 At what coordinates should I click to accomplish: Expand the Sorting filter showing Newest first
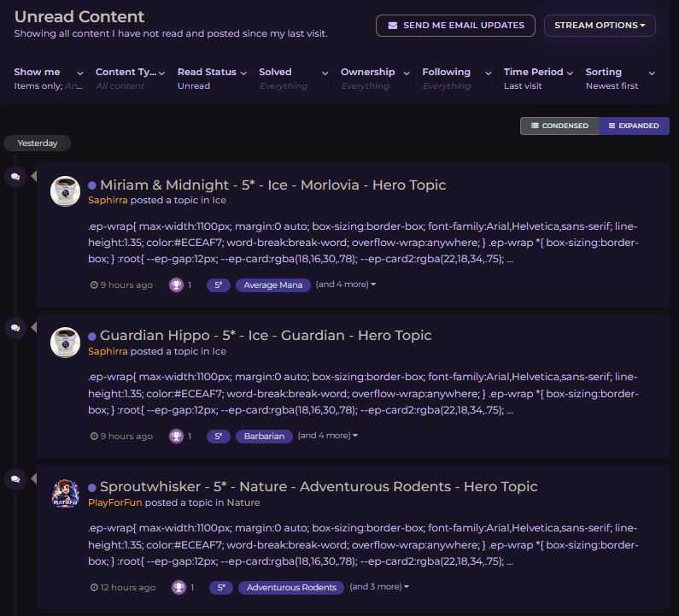(620, 79)
